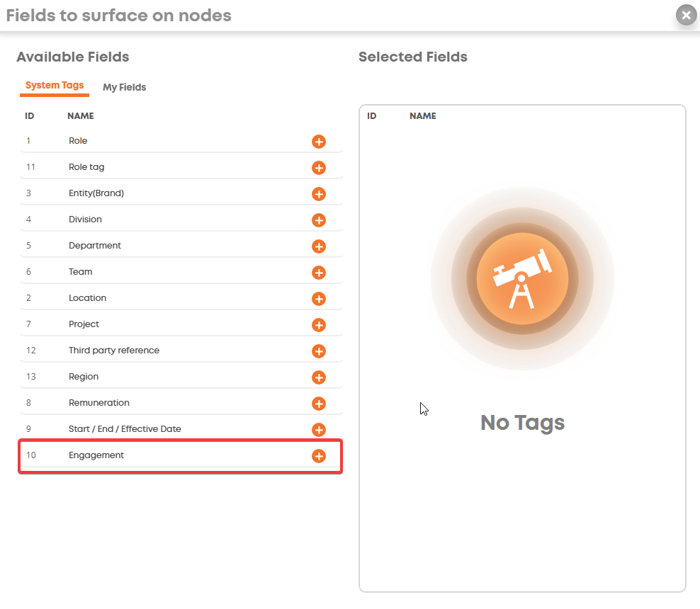The image size is (700, 609).
Task: Switch to the My Fields tab
Action: (x=124, y=87)
